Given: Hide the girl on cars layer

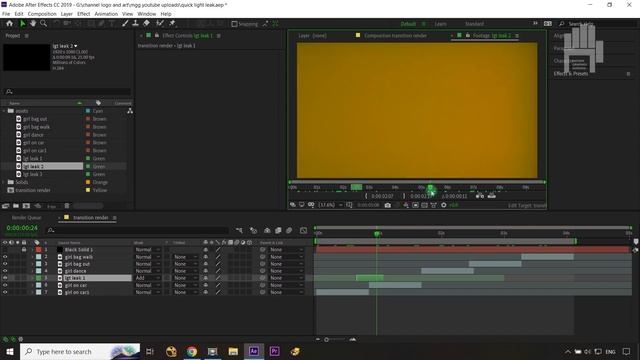Looking at the screenshot, I should point(5,292).
